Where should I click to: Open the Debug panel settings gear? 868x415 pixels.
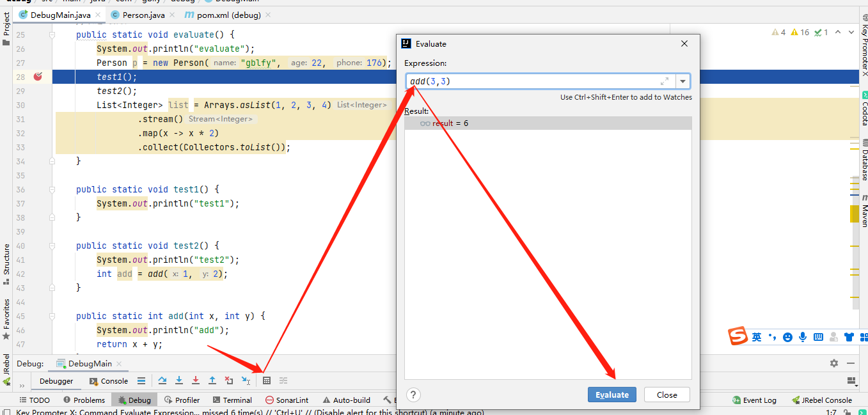pyautogui.click(x=834, y=363)
